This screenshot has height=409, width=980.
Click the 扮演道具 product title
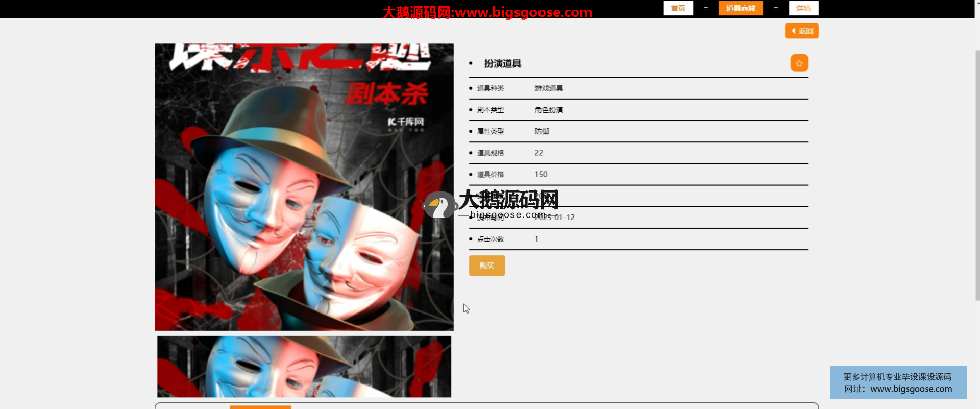502,64
